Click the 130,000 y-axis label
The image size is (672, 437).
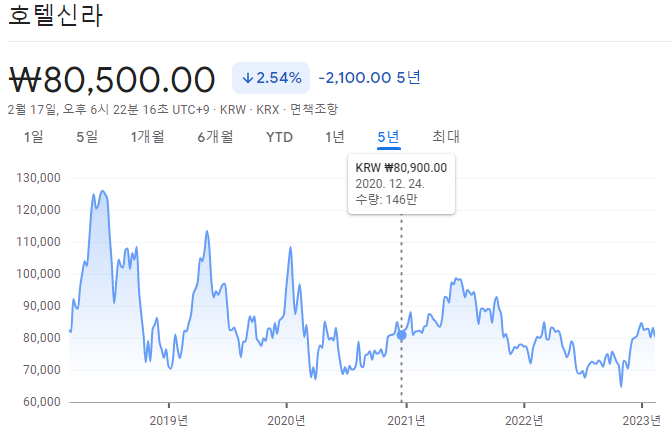click(x=39, y=178)
